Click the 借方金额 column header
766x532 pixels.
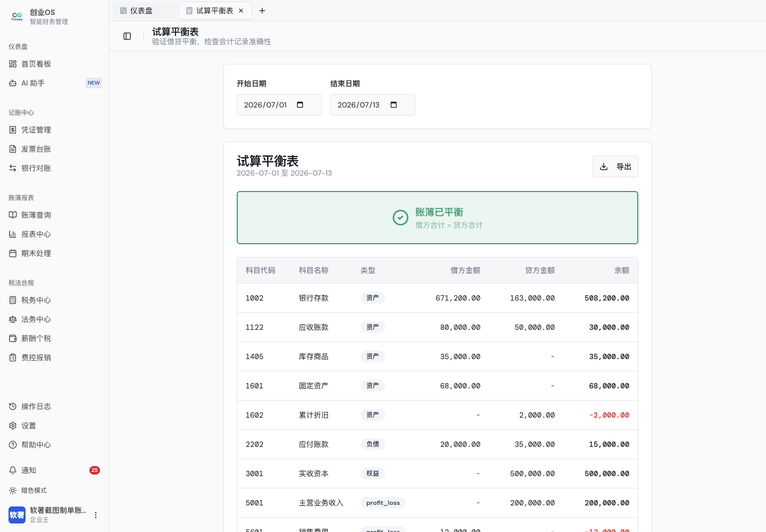(x=465, y=270)
